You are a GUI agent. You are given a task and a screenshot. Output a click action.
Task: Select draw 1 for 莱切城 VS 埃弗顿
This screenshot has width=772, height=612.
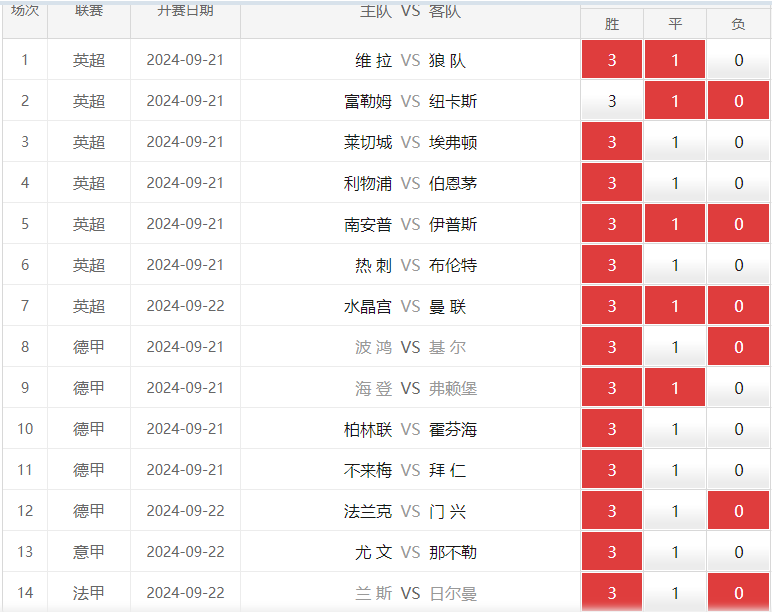(x=675, y=142)
